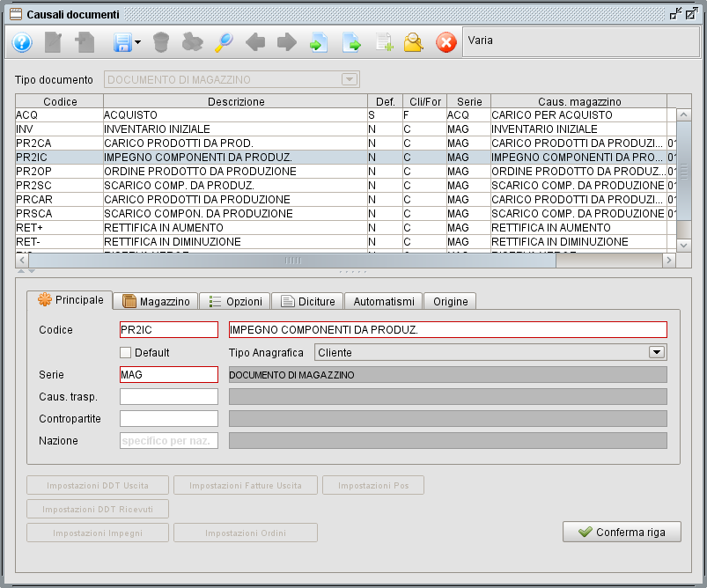Image resolution: width=707 pixels, height=588 pixels.
Task: Open help with the blue question mark icon
Action: [x=22, y=42]
